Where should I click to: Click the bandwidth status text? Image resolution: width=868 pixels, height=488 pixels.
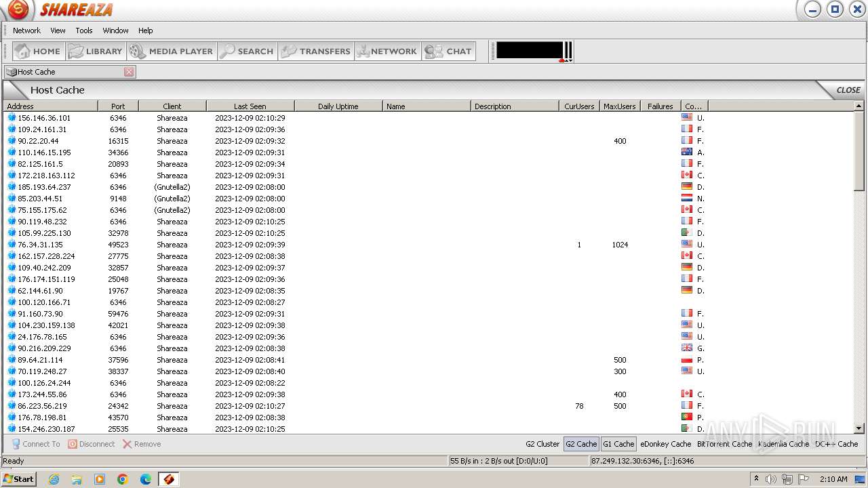[x=498, y=461]
